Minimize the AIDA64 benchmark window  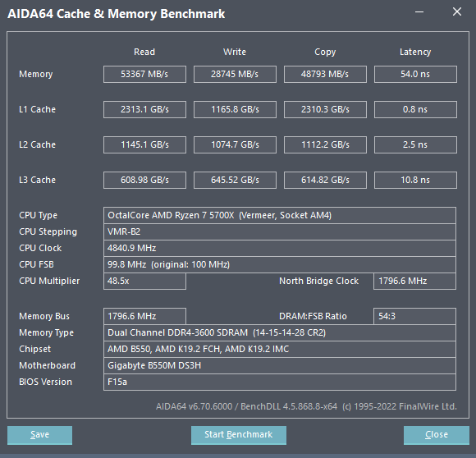tap(419, 12)
